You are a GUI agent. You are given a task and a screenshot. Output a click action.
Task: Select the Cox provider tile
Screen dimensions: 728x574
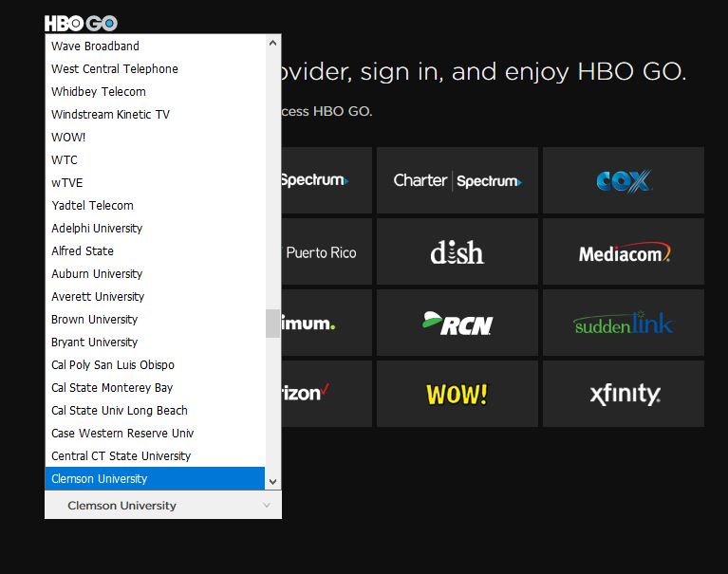pyautogui.click(x=623, y=180)
